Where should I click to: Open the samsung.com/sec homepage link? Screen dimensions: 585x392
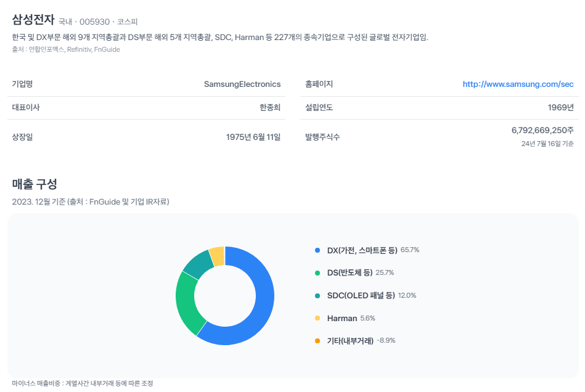tap(518, 84)
